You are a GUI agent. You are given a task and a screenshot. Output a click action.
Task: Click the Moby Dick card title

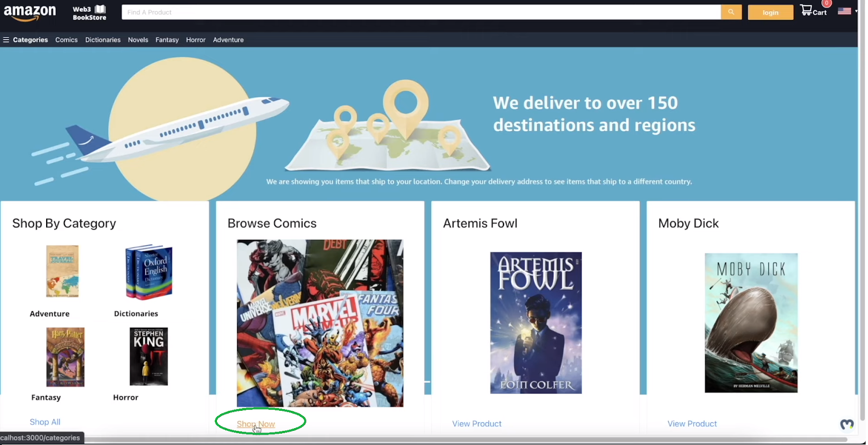(x=688, y=223)
